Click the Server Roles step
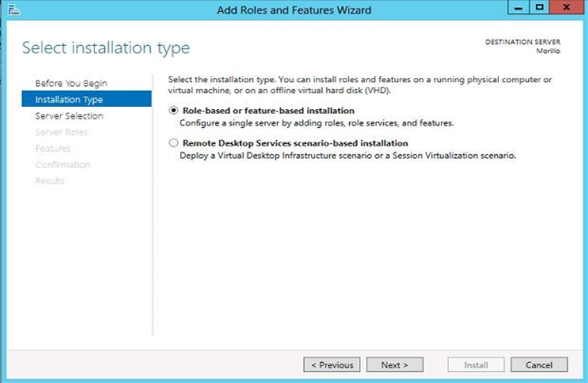 tap(62, 132)
